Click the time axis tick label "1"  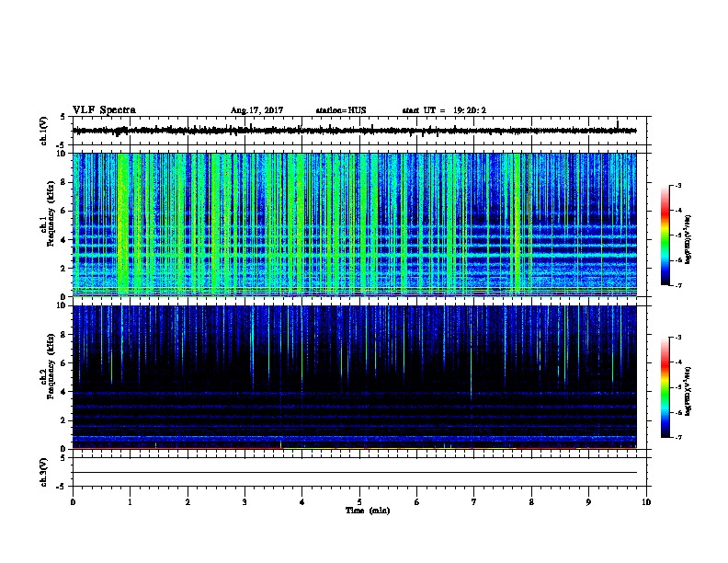coord(130,502)
